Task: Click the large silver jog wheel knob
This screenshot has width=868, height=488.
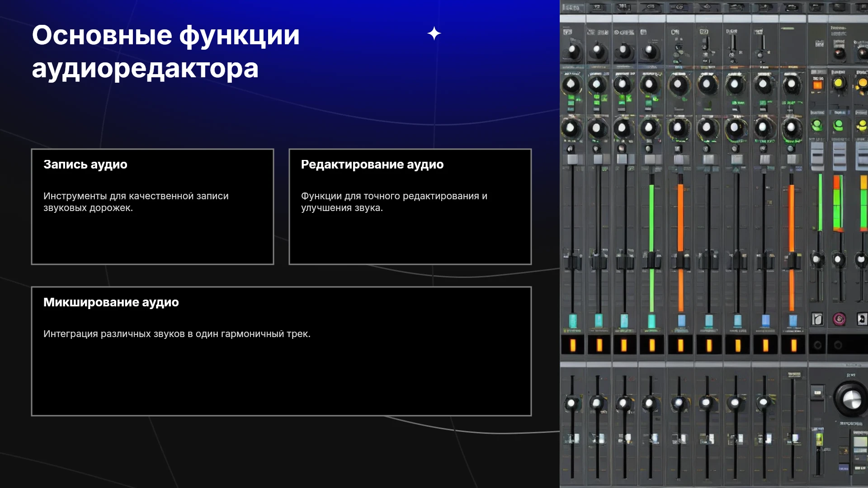Action: 852,399
